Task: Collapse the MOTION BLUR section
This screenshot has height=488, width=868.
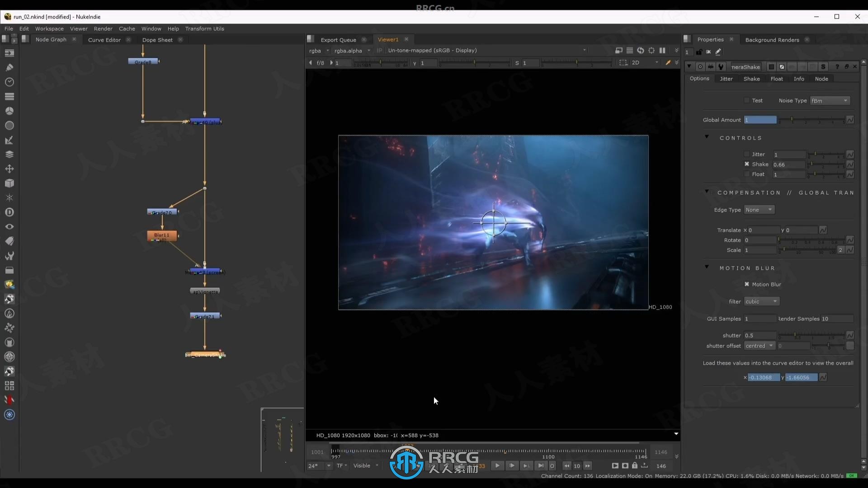Action: point(707,267)
